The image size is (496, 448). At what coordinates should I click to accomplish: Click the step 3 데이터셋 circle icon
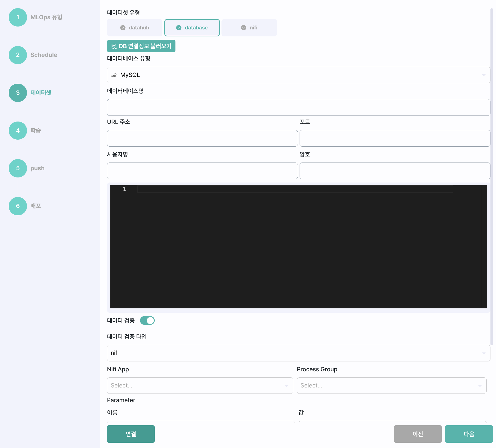pos(18,93)
